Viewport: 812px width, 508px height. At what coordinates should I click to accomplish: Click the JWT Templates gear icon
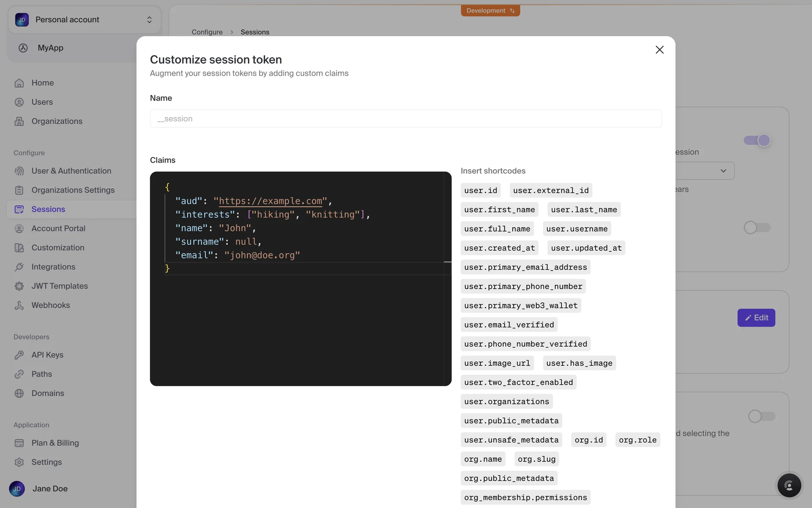19,286
